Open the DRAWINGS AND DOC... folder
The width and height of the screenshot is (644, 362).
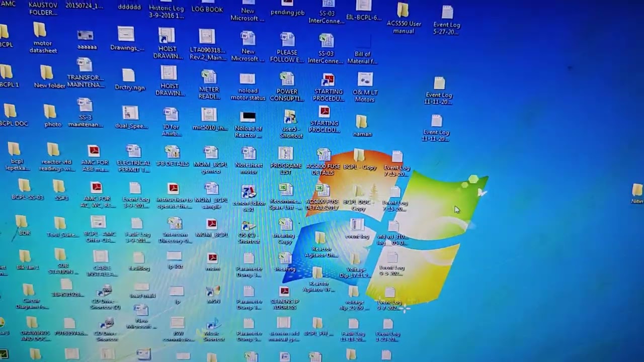34,329
